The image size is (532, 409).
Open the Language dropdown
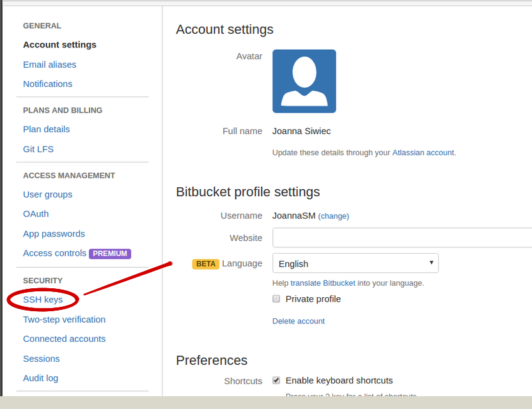coord(356,263)
